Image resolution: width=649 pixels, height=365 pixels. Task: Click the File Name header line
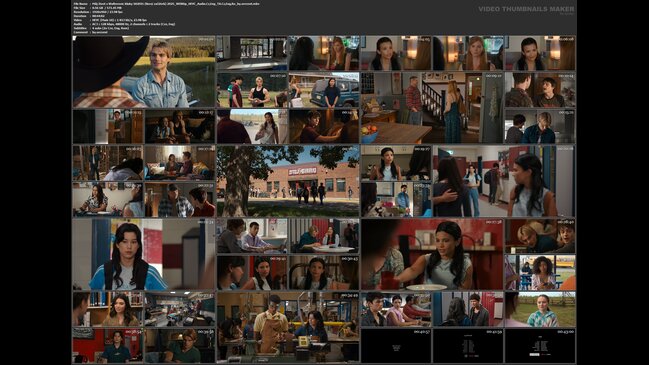click(x=167, y=3)
